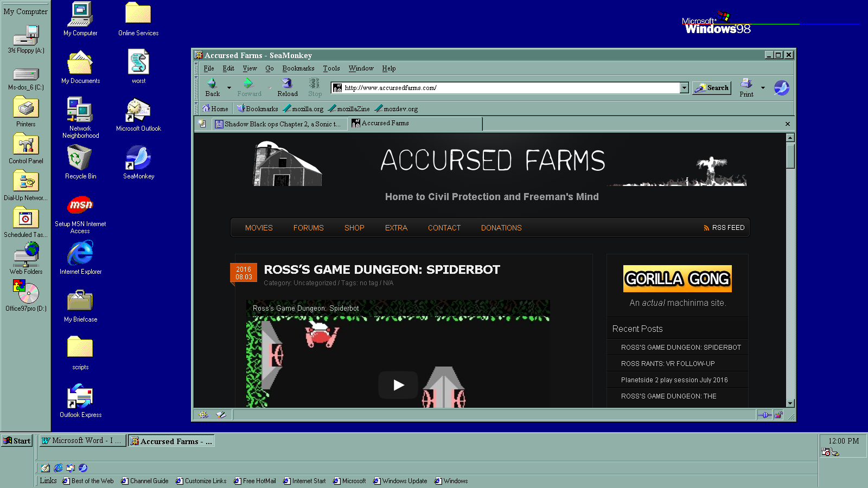Open the View menu
Image resolution: width=868 pixels, height=488 pixels.
pyautogui.click(x=250, y=68)
